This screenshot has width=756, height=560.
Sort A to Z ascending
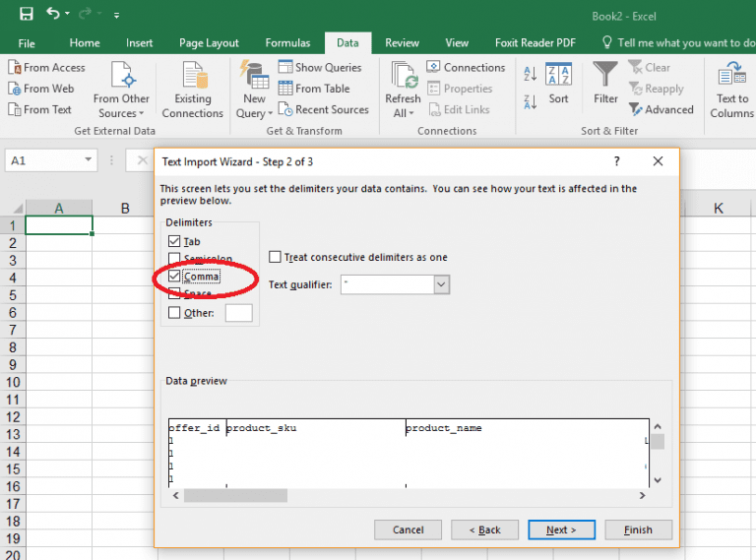(x=530, y=73)
